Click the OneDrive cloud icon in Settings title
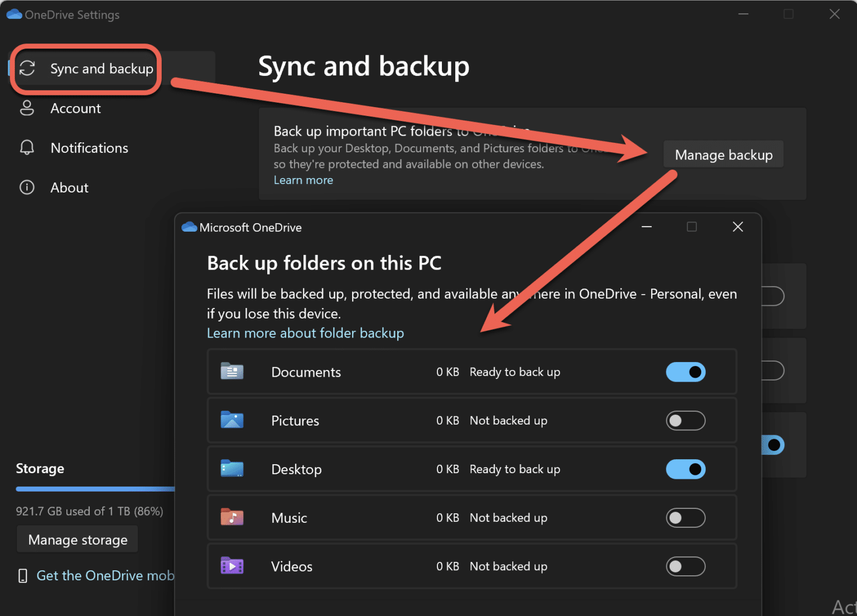 click(14, 15)
